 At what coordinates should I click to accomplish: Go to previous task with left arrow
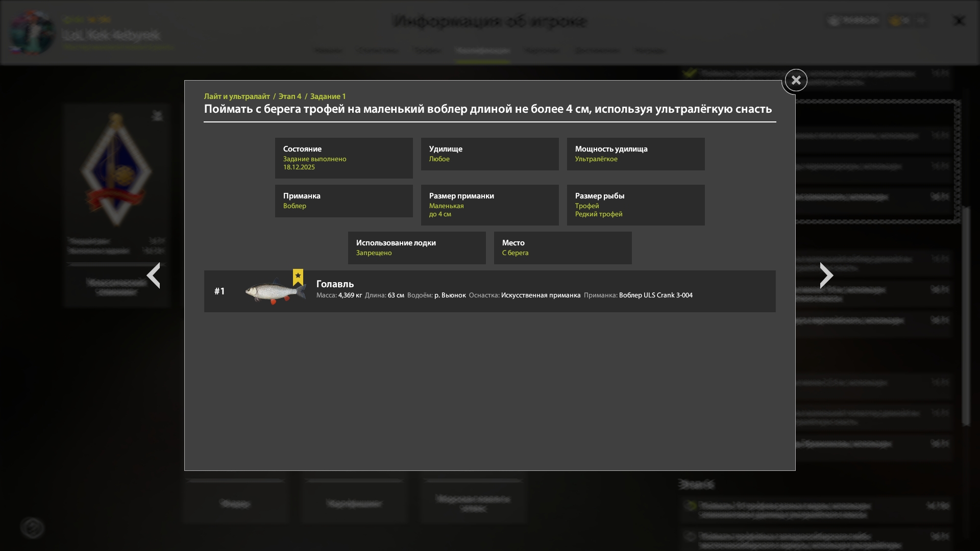point(154,275)
